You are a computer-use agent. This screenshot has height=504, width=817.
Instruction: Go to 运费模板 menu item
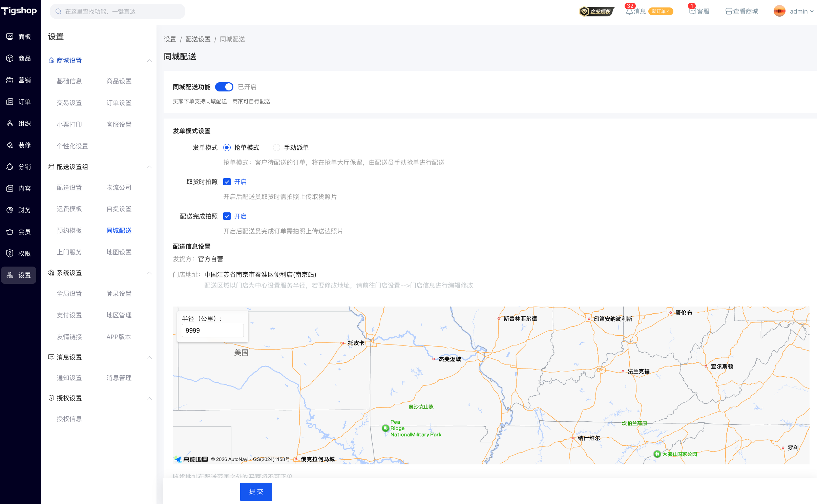69,209
